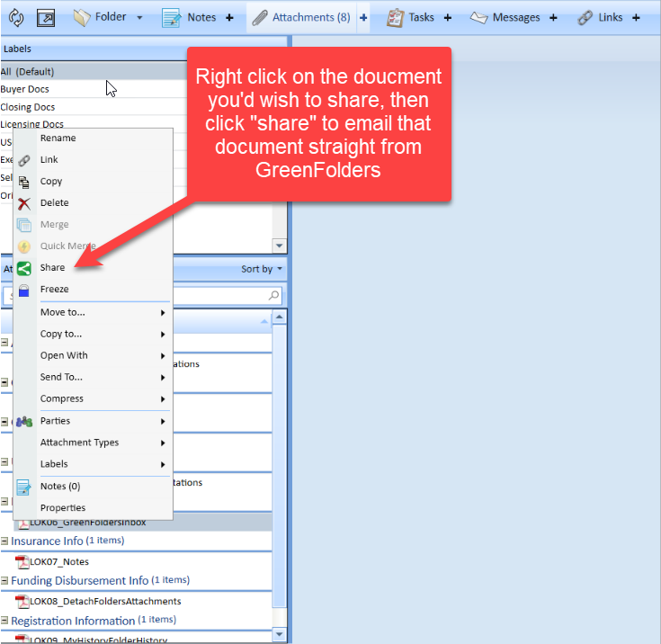
Task: Open the Sort by dropdown
Action: click(262, 269)
